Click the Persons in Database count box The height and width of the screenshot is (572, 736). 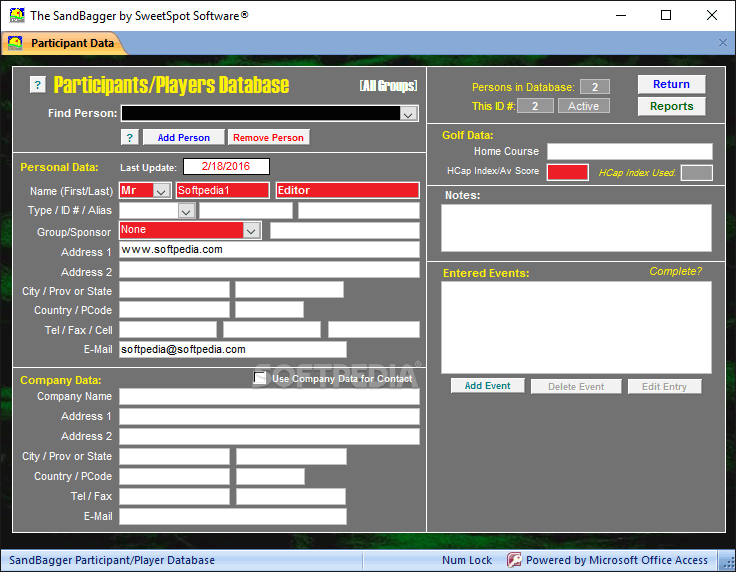pos(595,87)
